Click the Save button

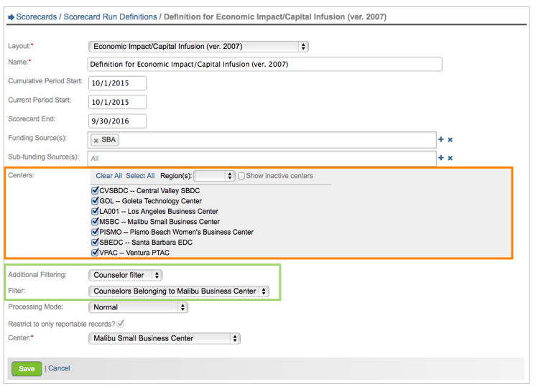(27, 368)
